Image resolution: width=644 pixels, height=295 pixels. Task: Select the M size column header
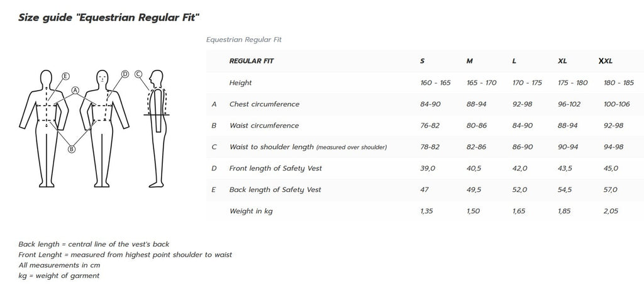(470, 61)
